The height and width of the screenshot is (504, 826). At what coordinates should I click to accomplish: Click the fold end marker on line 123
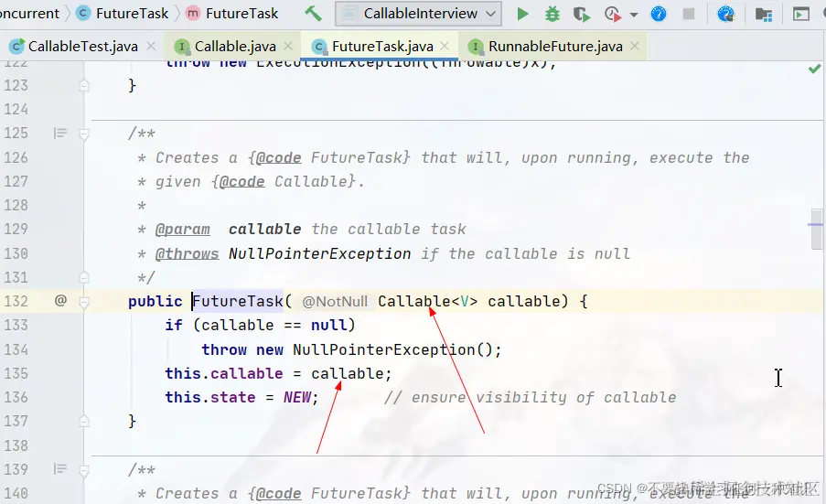click(84, 85)
